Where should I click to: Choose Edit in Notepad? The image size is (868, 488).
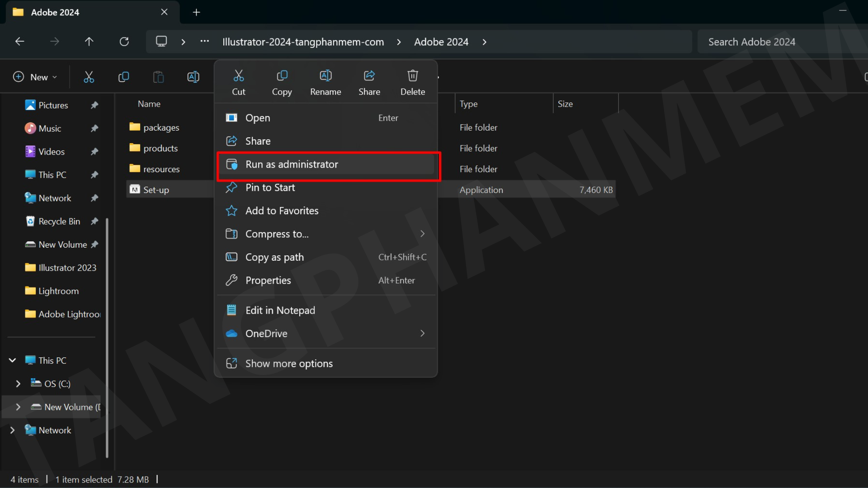click(325, 310)
